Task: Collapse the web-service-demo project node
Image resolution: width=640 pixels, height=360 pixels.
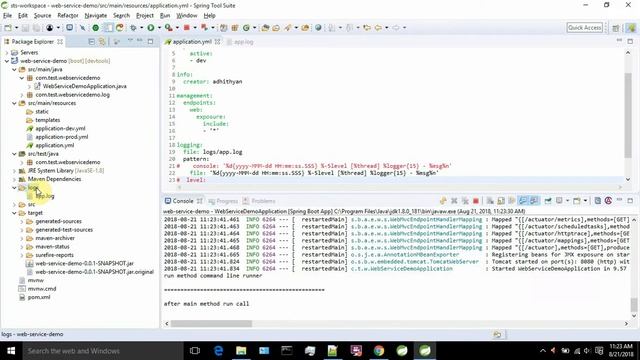Action: tap(7, 61)
